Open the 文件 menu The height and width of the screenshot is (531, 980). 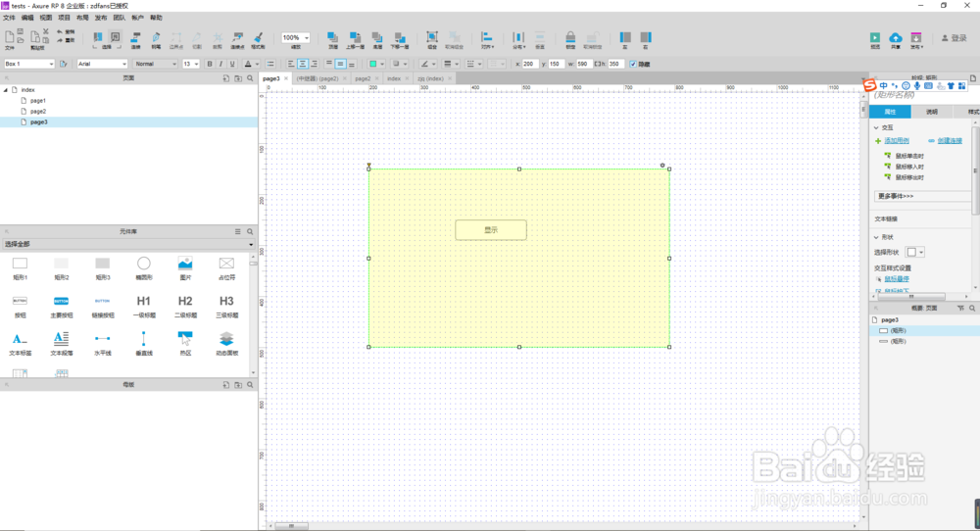(9, 18)
